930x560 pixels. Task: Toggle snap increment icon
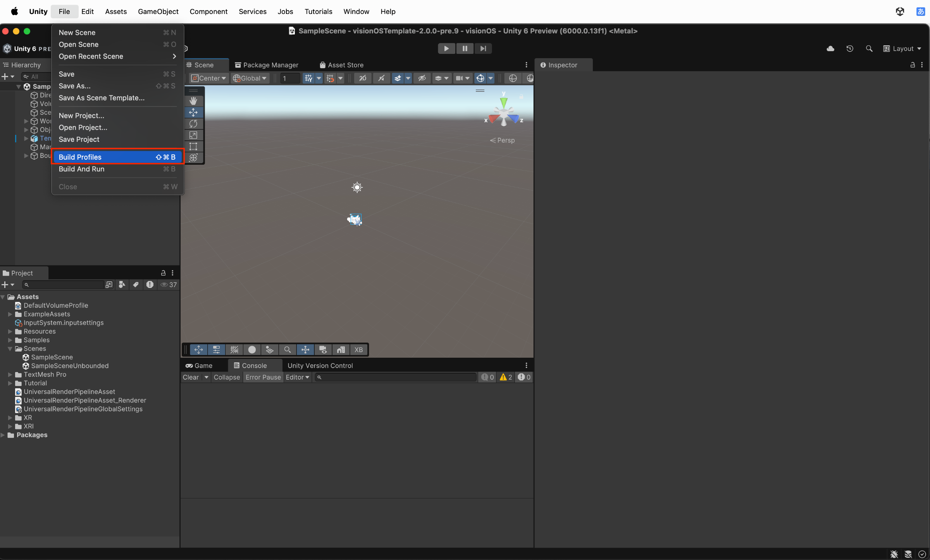(x=330, y=78)
